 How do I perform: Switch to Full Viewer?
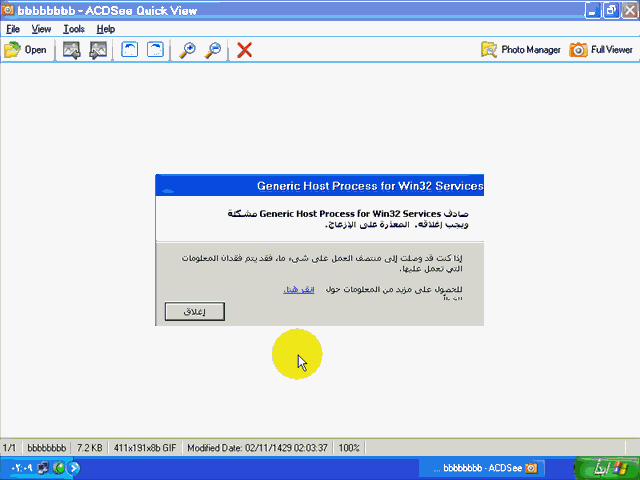click(x=601, y=50)
